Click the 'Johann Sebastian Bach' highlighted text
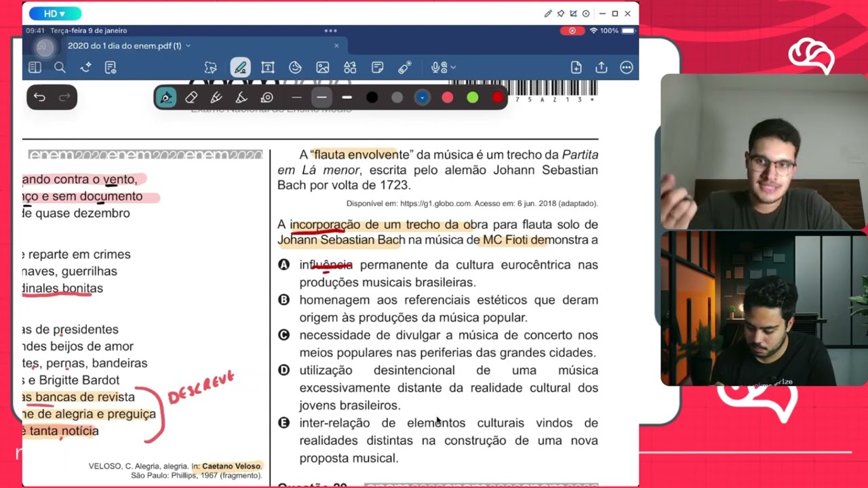Image resolution: width=868 pixels, height=488 pixels. (x=341, y=240)
